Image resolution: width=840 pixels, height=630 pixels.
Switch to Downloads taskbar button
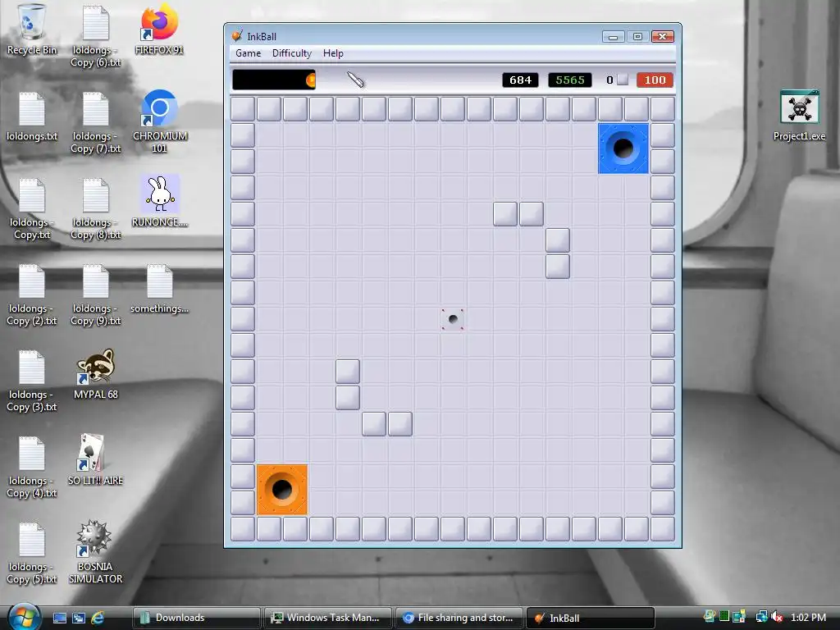196,618
